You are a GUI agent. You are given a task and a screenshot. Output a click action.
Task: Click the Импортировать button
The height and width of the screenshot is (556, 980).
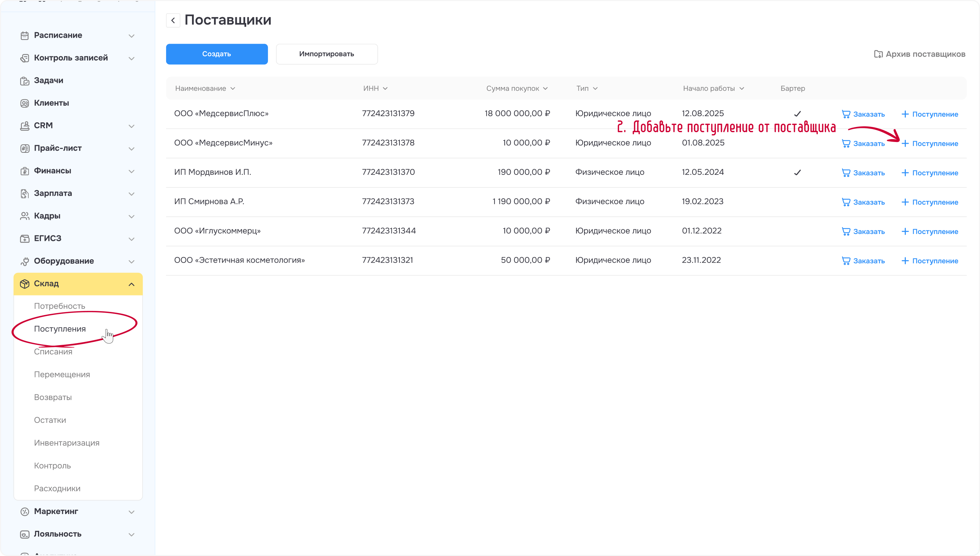327,54
